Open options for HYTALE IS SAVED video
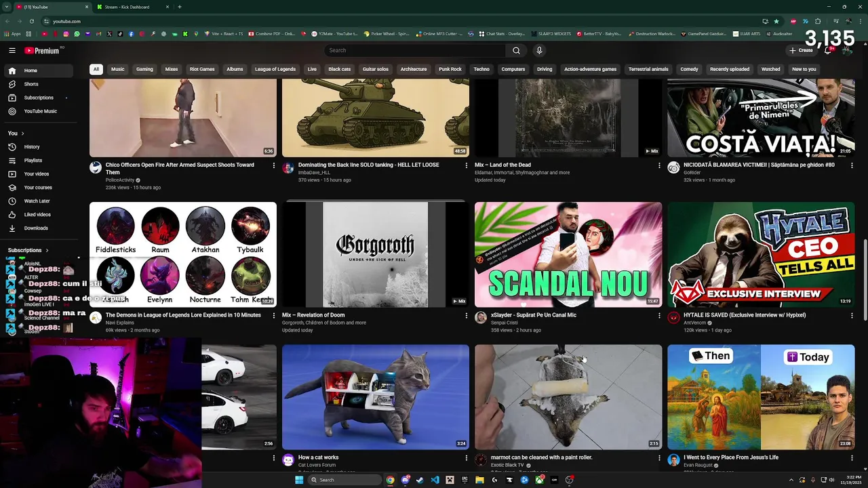The width and height of the screenshot is (868, 488). pyautogui.click(x=852, y=316)
